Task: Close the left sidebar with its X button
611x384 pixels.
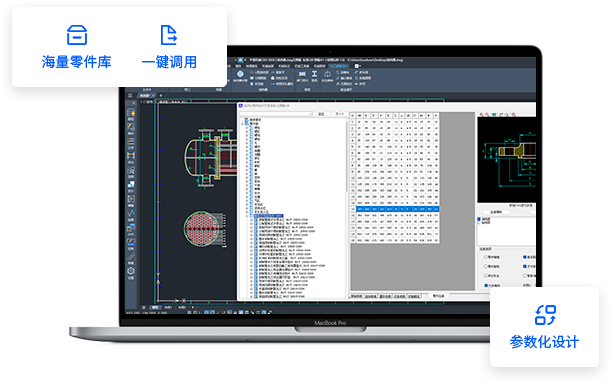Action: pyautogui.click(x=133, y=103)
